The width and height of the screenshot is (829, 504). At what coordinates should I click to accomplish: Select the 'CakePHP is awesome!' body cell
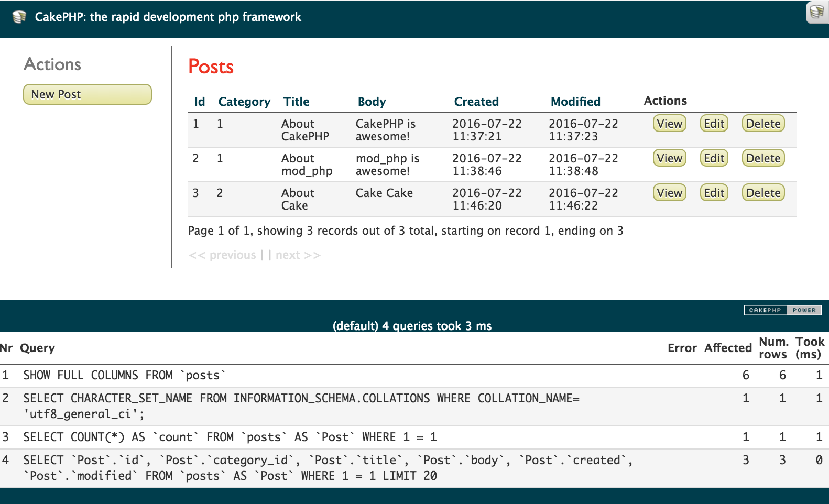pos(386,130)
